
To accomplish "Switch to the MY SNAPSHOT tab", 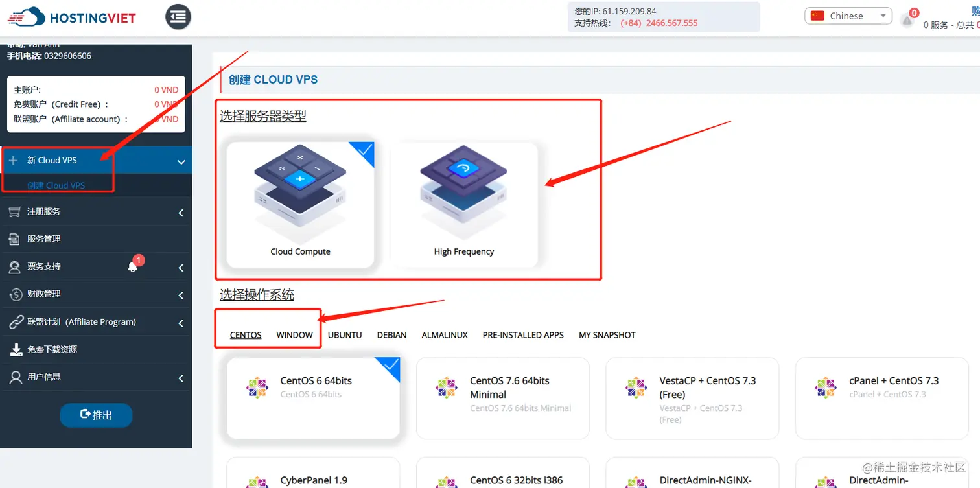I will click(x=607, y=335).
